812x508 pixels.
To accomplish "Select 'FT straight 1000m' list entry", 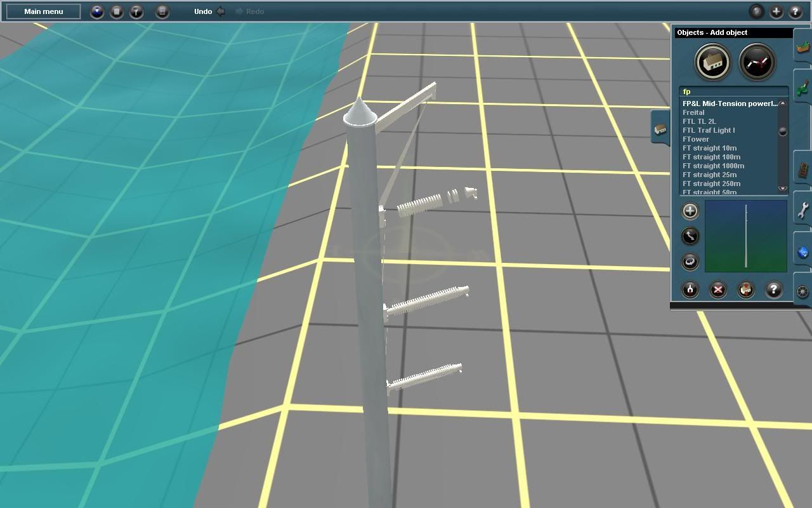I will click(x=713, y=166).
